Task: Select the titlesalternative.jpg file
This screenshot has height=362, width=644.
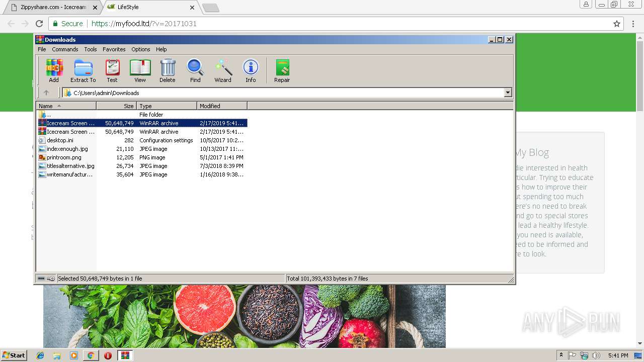Action: coord(142,166)
